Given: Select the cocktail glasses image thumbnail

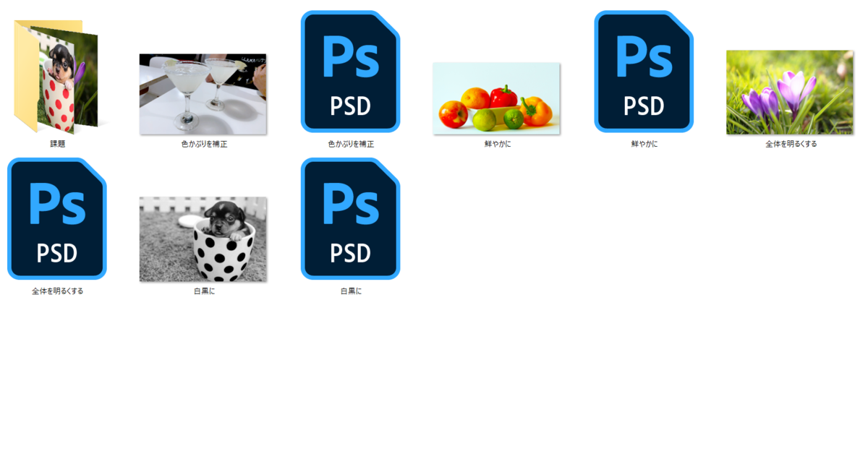Looking at the screenshot, I should point(203,93).
